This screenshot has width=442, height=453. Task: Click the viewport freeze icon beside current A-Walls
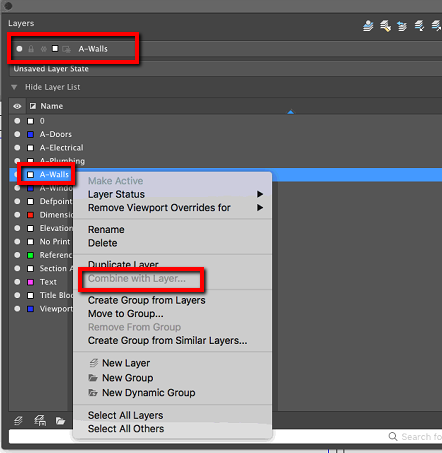(x=66, y=49)
